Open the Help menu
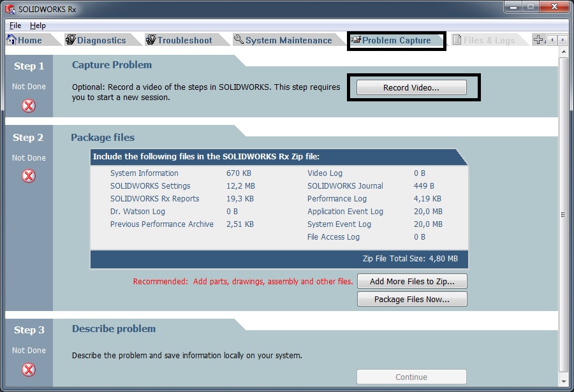 [38, 25]
